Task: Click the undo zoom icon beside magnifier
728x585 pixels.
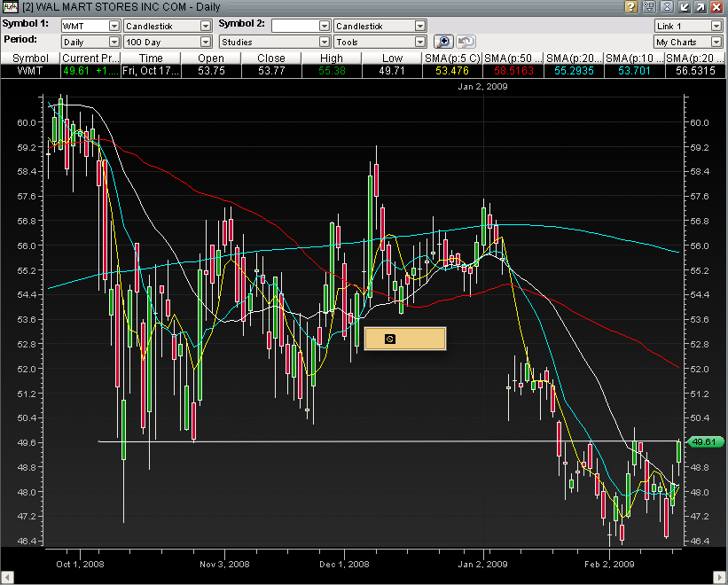Action: pos(466,42)
